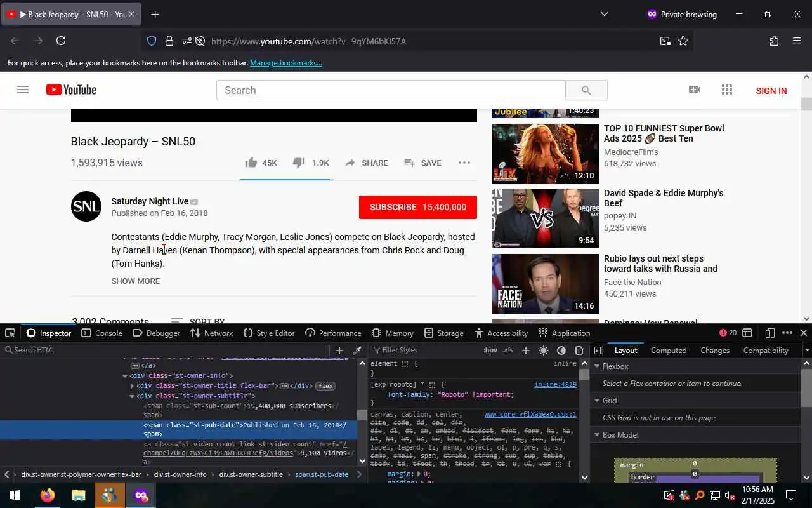812x508 pixels.
Task: Click the YouTube search magnifier button
Action: pos(586,90)
